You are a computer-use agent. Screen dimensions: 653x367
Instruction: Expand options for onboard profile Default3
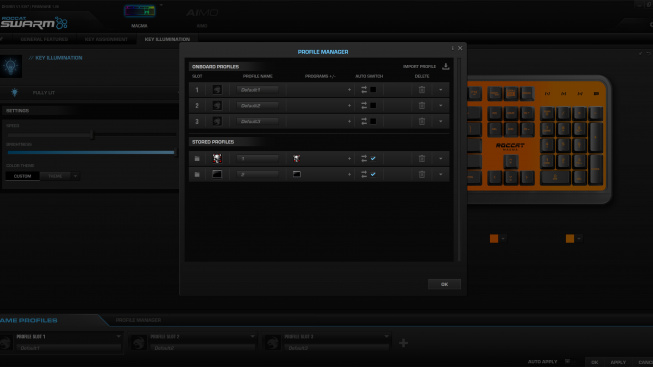coord(441,121)
